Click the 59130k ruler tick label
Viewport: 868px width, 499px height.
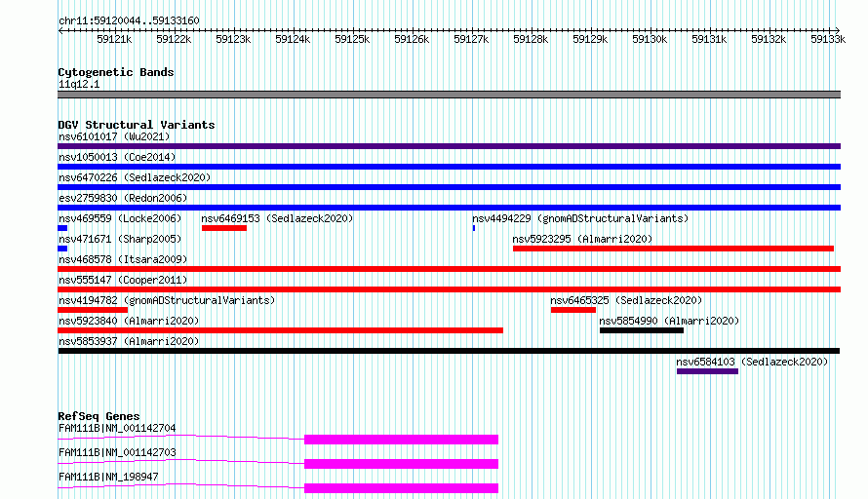(650, 39)
